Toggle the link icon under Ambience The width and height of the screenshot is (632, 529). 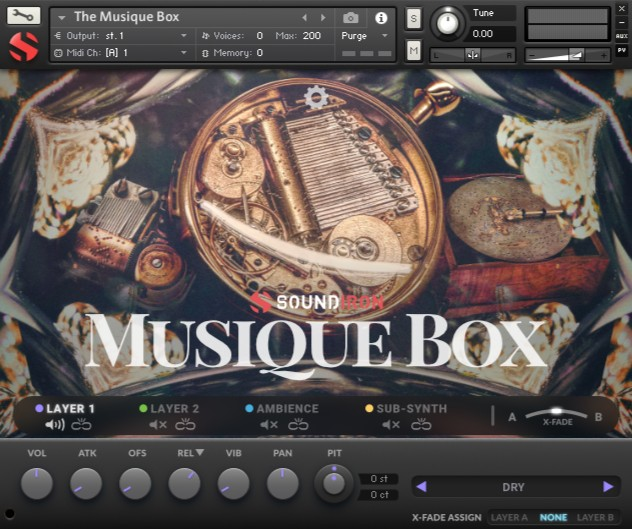(298, 425)
